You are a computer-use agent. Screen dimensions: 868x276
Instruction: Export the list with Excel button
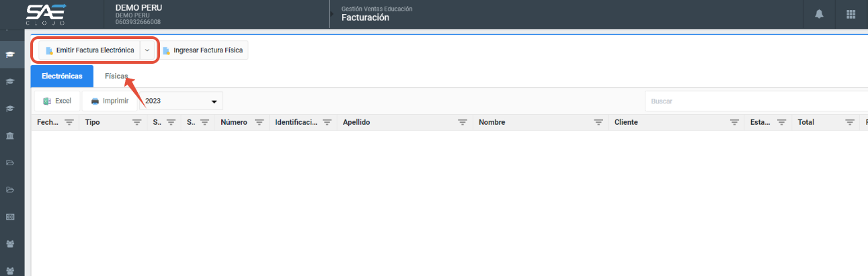(57, 101)
